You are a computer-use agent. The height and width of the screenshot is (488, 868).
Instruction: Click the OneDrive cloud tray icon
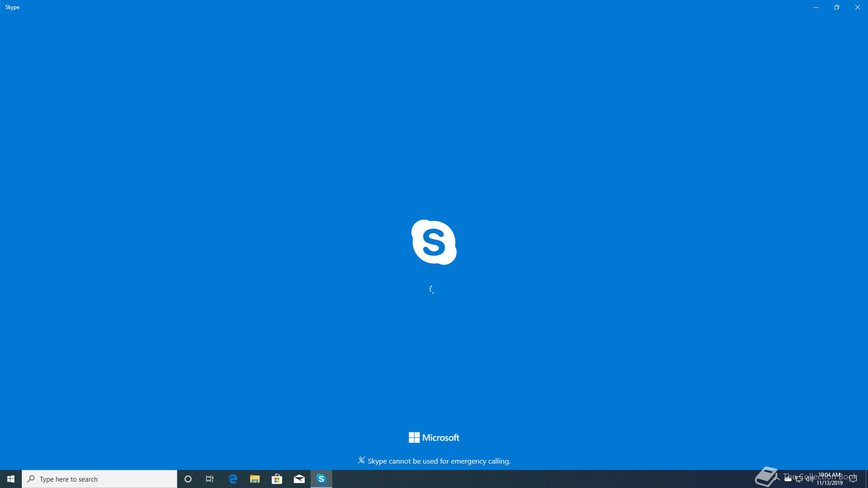point(788,479)
